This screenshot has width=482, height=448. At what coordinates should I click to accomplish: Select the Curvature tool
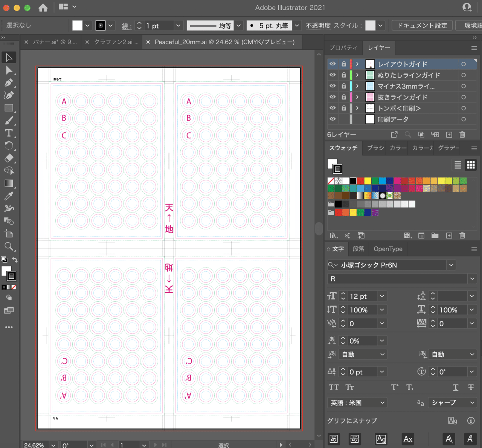(9, 95)
